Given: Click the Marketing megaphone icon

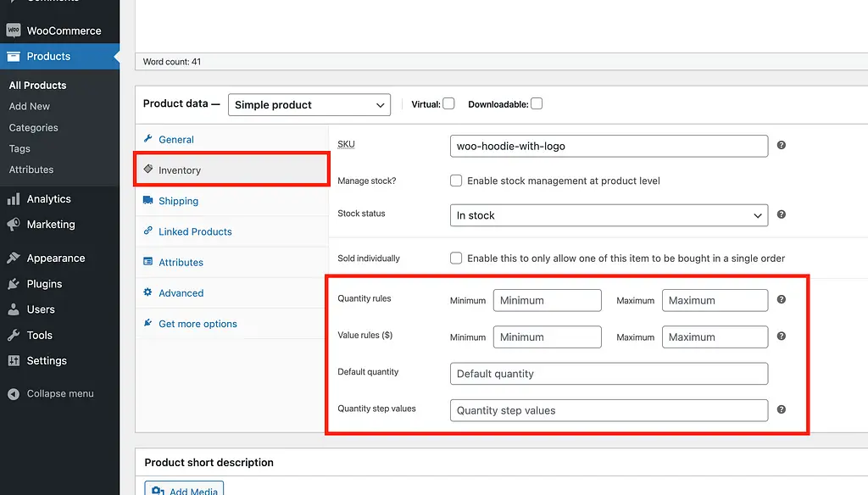Looking at the screenshot, I should 14,225.
